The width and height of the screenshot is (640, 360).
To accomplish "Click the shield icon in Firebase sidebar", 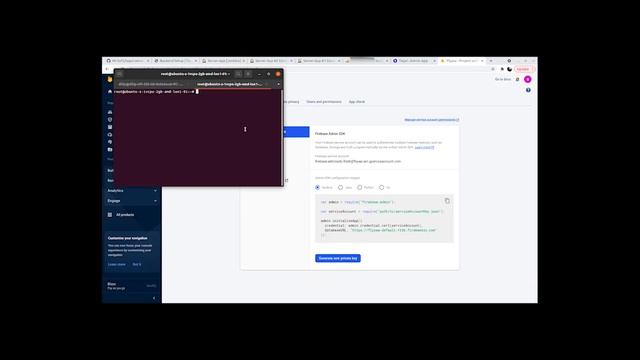I will tap(110, 120).
